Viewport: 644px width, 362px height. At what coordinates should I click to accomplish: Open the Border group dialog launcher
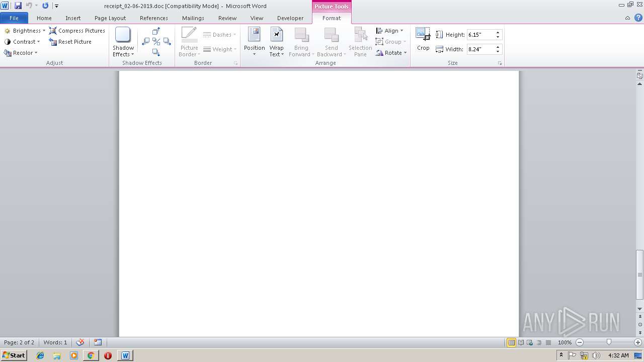click(x=235, y=63)
